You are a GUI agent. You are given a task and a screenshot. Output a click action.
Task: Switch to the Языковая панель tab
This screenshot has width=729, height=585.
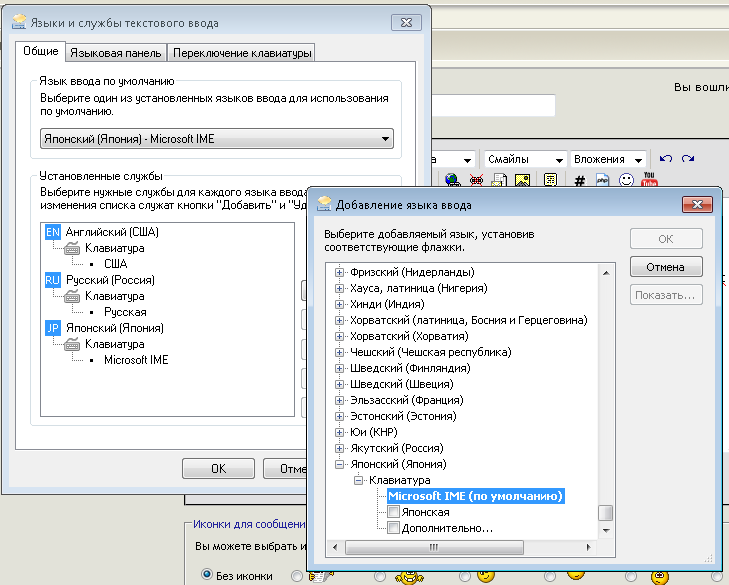(116, 53)
